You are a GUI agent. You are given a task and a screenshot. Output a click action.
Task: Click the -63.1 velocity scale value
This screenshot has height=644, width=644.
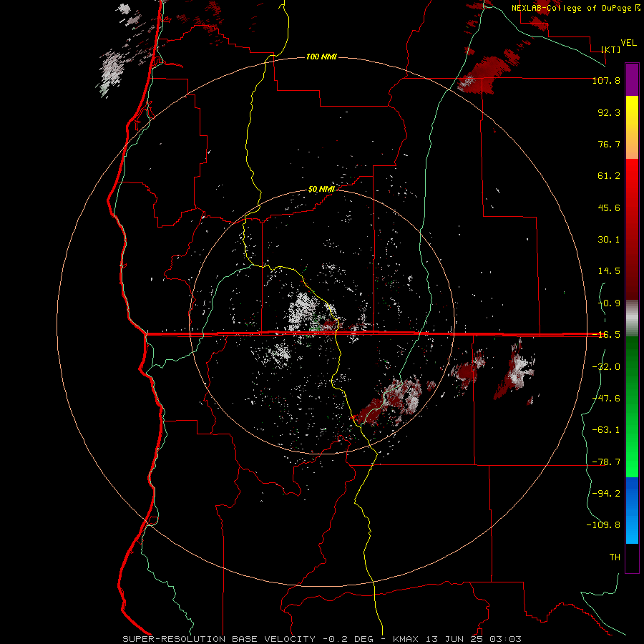pos(606,430)
